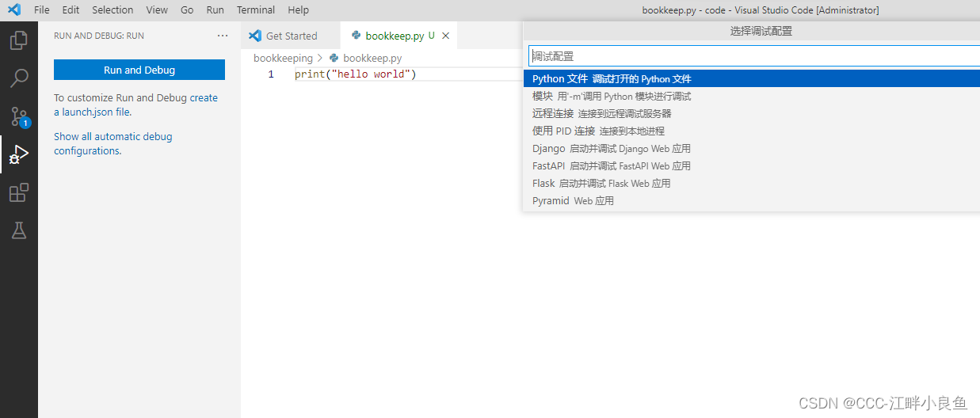
Task: Click line number 1 in the editor
Action: click(271, 74)
